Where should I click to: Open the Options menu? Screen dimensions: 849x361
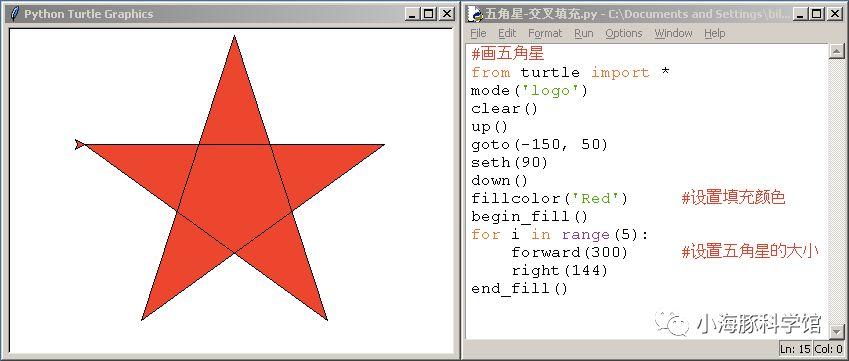click(624, 34)
